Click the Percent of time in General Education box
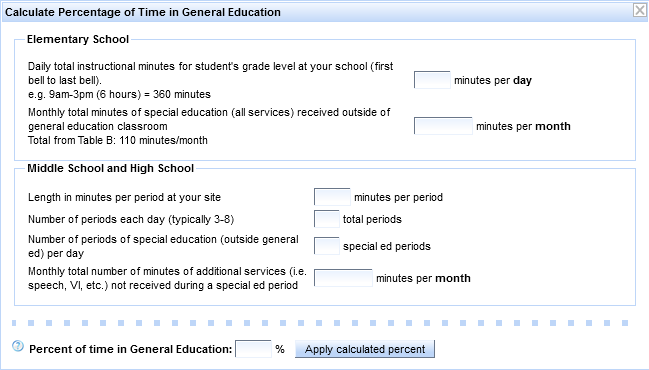This screenshot has width=649, height=370. [253, 349]
